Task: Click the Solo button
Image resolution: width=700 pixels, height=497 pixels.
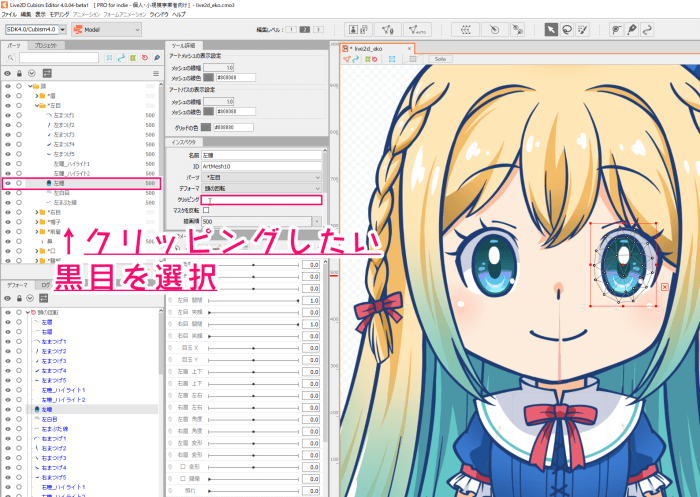Action: pyautogui.click(x=440, y=59)
